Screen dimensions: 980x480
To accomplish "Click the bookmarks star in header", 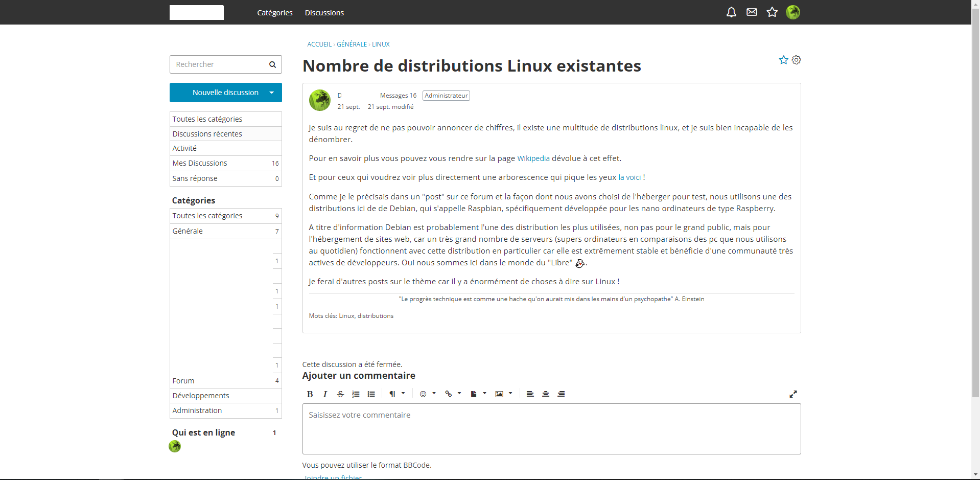I will coord(772,12).
